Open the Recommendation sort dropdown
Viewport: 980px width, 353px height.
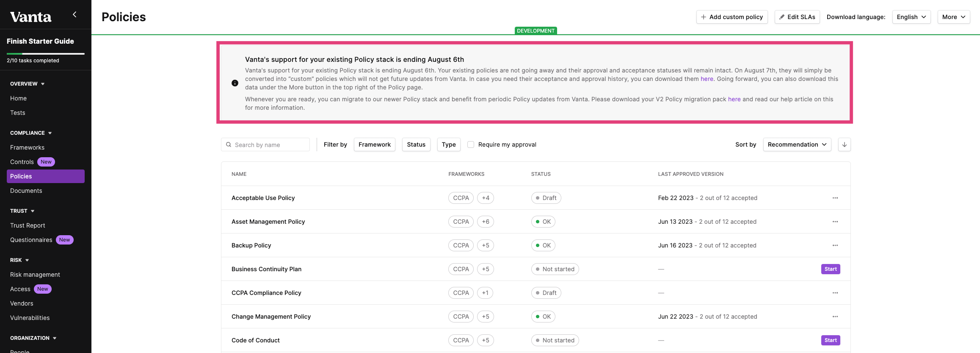coord(797,145)
